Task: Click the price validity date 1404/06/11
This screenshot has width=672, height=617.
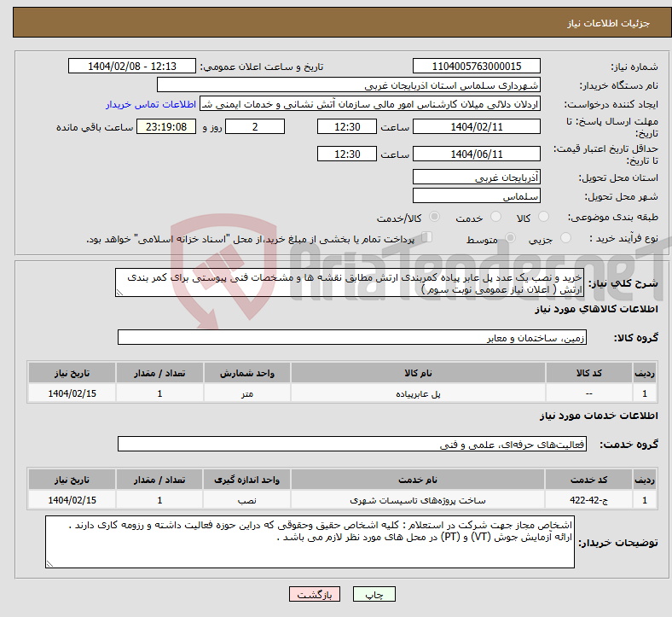Action: pos(477,154)
